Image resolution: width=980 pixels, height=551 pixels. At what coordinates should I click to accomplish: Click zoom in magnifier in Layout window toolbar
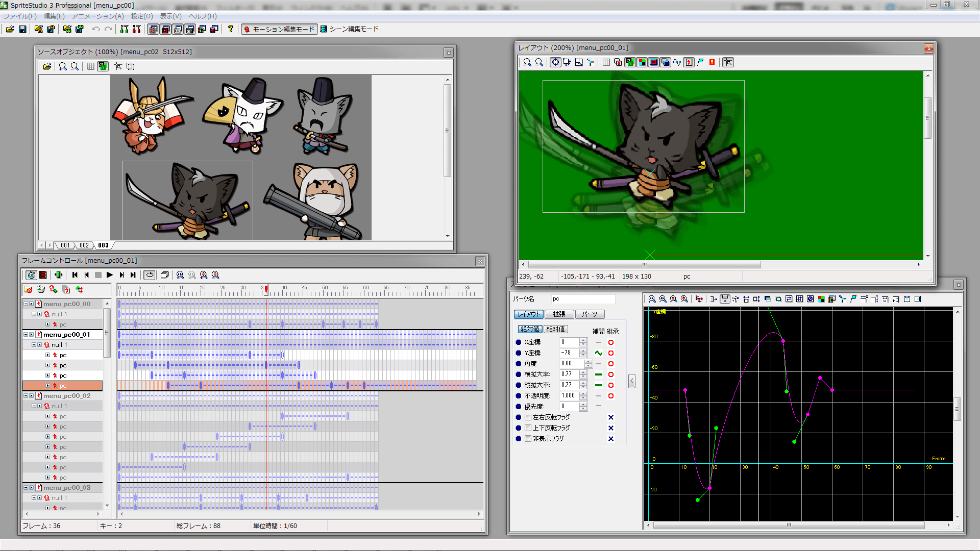[527, 62]
